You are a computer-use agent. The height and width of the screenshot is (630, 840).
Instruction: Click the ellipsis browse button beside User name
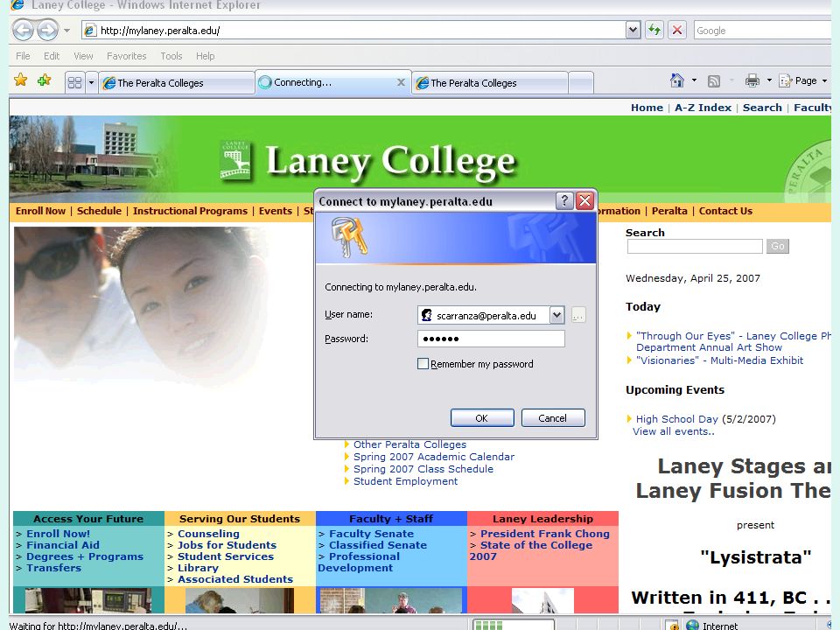pyautogui.click(x=578, y=315)
